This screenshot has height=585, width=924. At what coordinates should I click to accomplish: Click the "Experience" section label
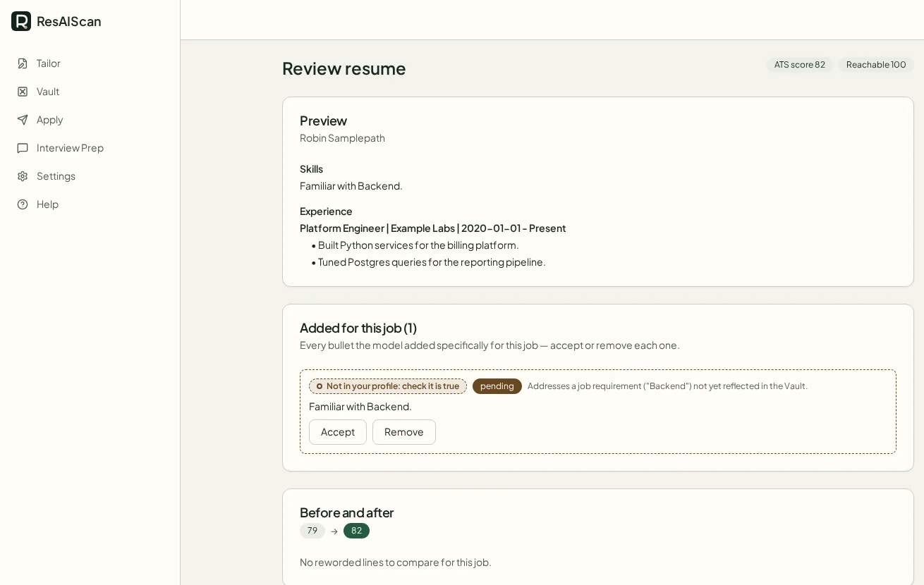tap(326, 211)
